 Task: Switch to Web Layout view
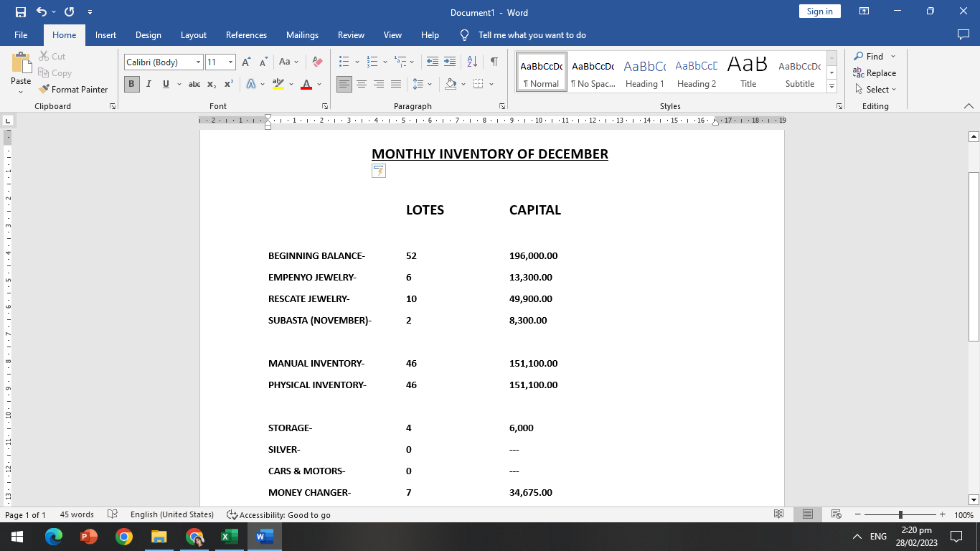click(x=836, y=514)
